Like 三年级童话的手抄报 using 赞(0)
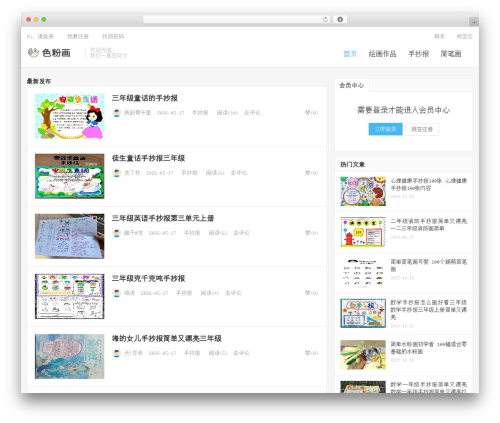 (312, 113)
